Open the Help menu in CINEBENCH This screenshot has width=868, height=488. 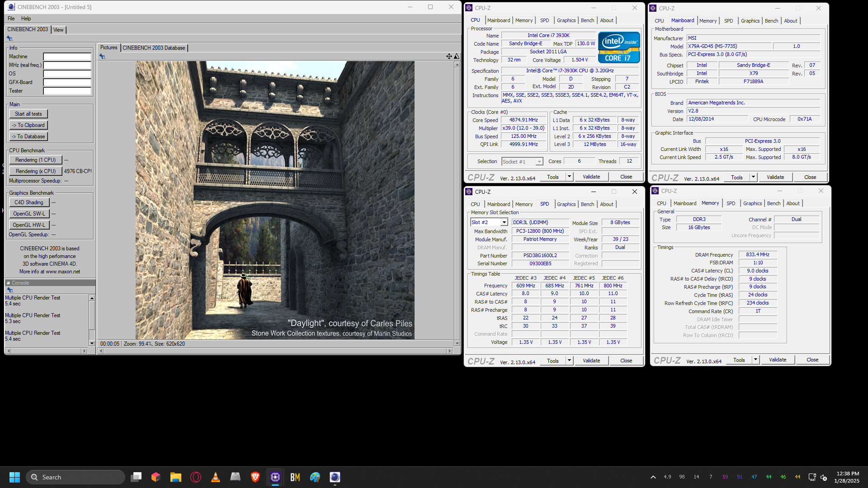click(x=26, y=19)
